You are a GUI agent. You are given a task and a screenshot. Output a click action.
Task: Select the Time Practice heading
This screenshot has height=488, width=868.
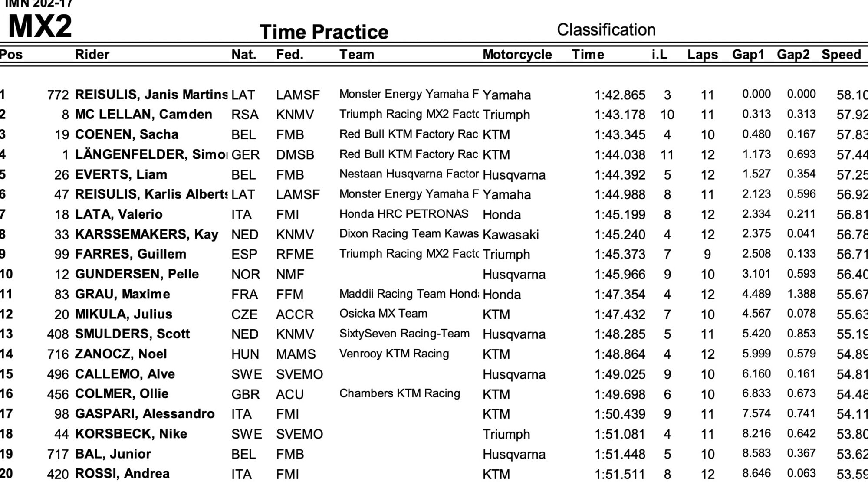point(324,32)
